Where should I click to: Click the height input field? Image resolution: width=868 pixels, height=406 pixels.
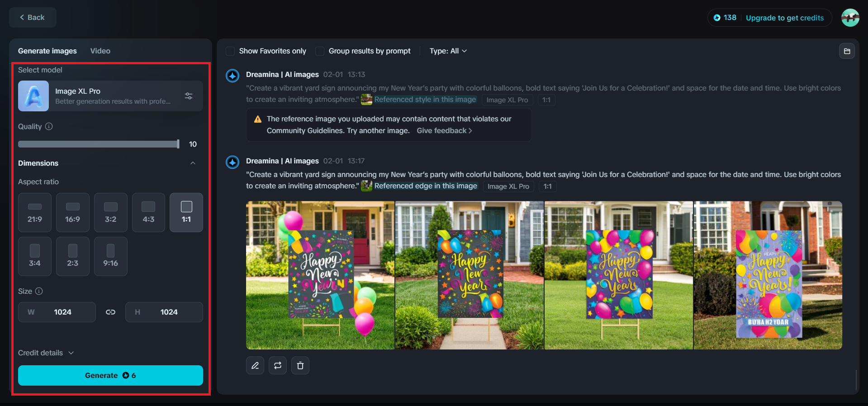tap(164, 312)
